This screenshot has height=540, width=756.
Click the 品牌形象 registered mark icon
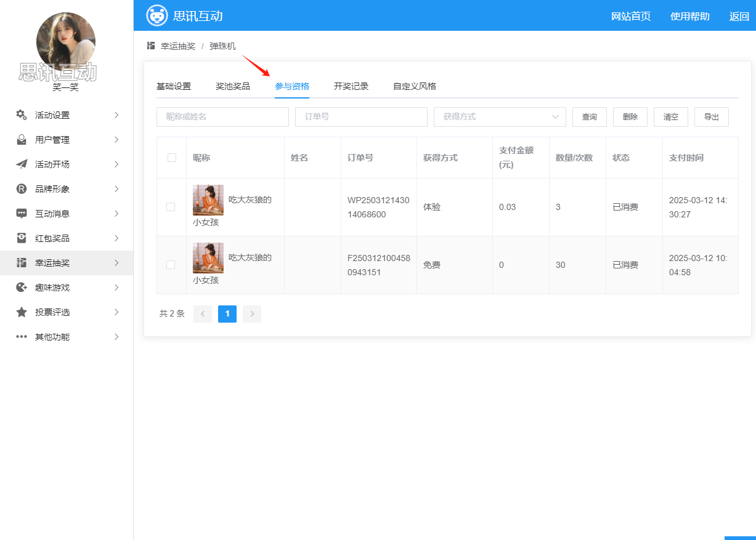(22, 189)
